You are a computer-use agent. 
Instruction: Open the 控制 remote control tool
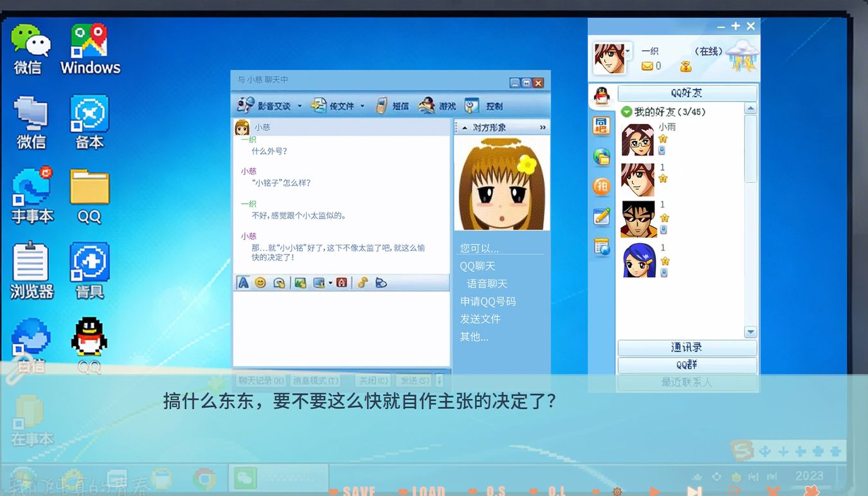[484, 106]
